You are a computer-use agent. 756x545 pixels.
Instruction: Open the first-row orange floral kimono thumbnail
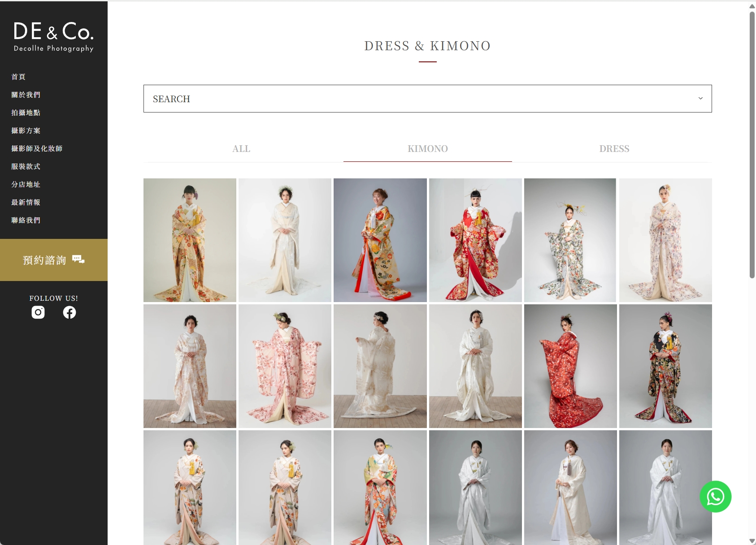pyautogui.click(x=190, y=240)
